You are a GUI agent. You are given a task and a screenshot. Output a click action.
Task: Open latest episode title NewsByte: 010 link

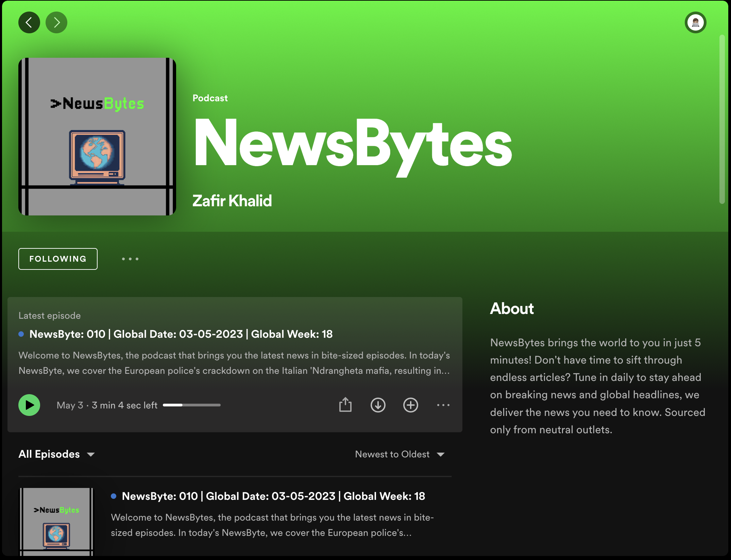click(181, 334)
